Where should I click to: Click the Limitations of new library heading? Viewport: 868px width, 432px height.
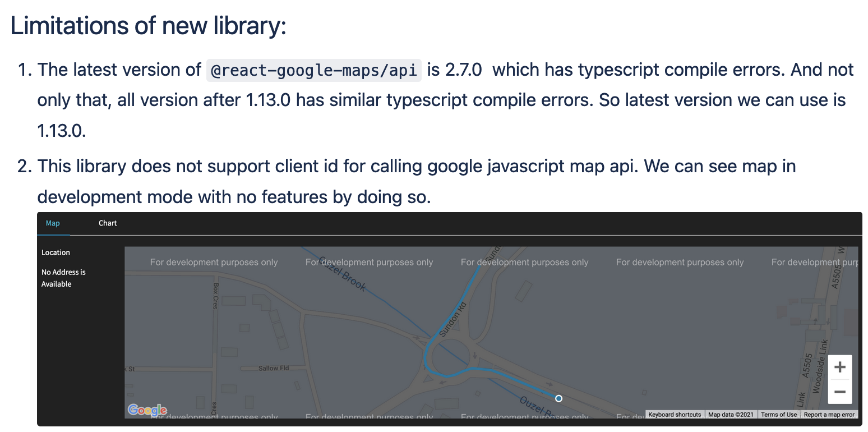[148, 25]
